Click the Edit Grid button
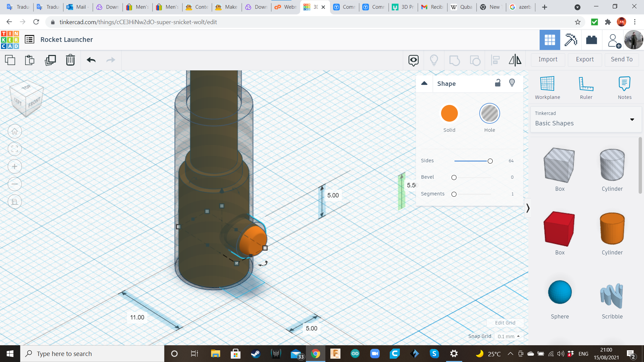 pos(505,323)
